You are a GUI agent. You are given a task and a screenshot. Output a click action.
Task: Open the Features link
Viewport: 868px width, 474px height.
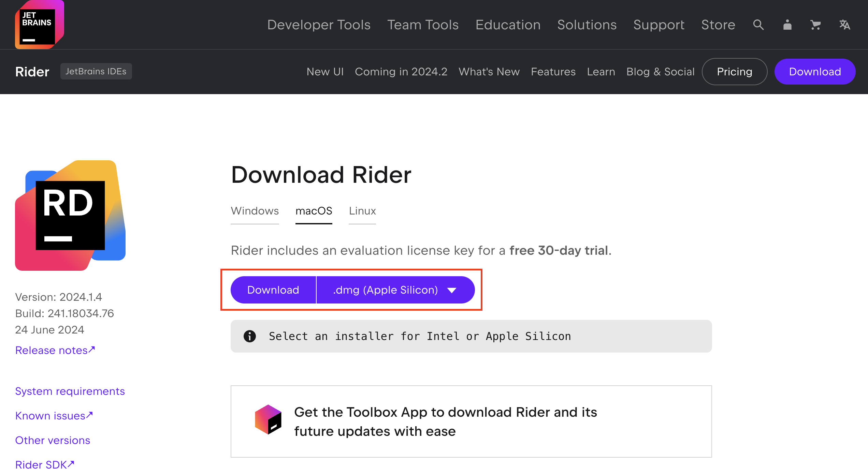click(x=553, y=72)
